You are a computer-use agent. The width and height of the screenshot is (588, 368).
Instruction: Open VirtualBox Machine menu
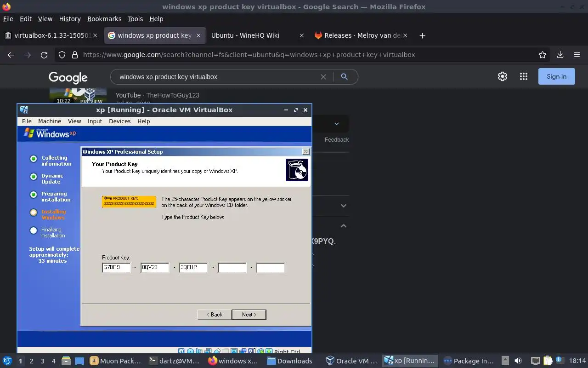click(x=50, y=121)
